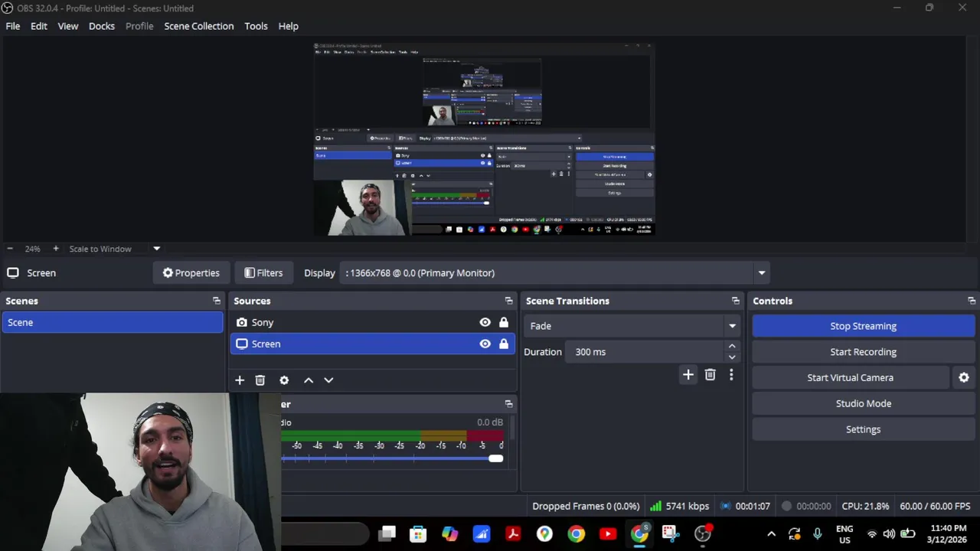
Task: Open the clock showing 11:40 PM
Action: [x=947, y=533]
